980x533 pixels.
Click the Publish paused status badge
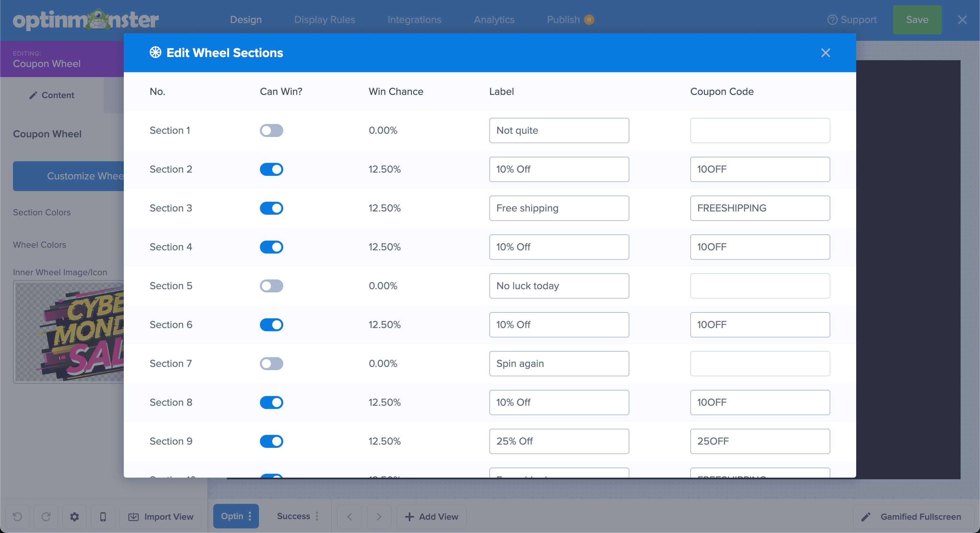(589, 20)
